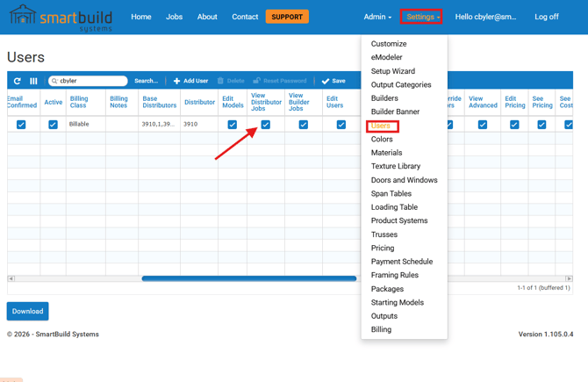Viewport: 588px width, 382px height.
Task: Toggle the Edit Pricing checkbox
Action: [x=514, y=125]
